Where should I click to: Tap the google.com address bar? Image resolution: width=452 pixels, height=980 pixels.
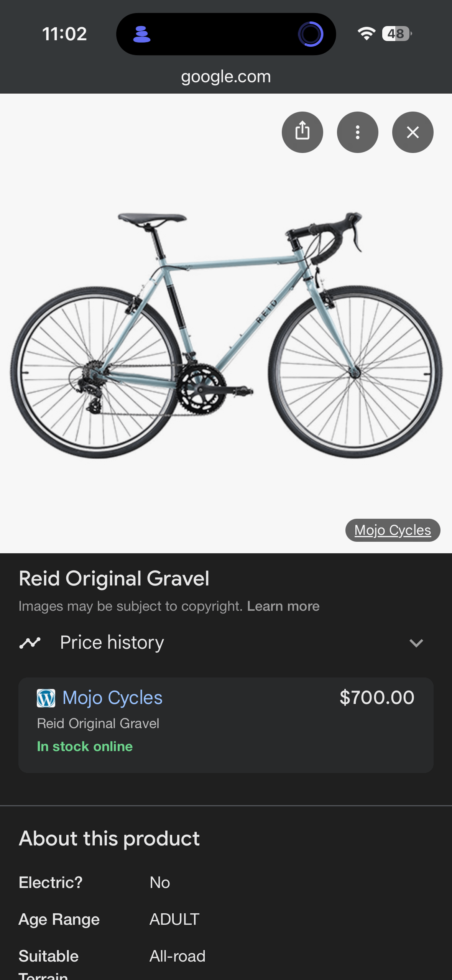pos(226,77)
